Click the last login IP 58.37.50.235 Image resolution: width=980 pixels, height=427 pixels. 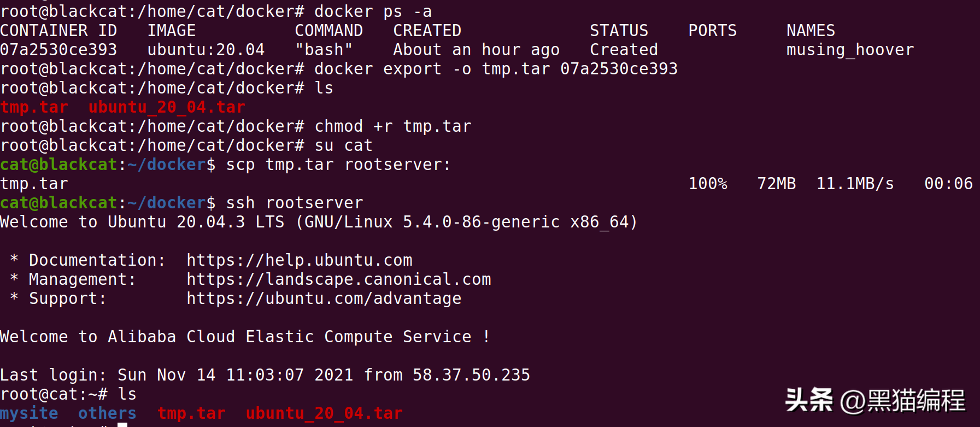[471, 375]
